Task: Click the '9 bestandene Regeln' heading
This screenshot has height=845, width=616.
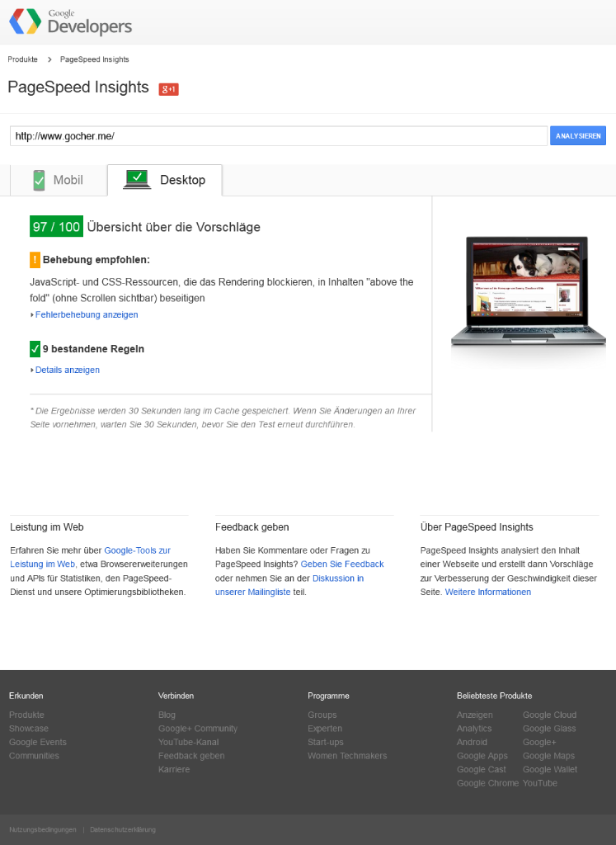Action: (93, 349)
